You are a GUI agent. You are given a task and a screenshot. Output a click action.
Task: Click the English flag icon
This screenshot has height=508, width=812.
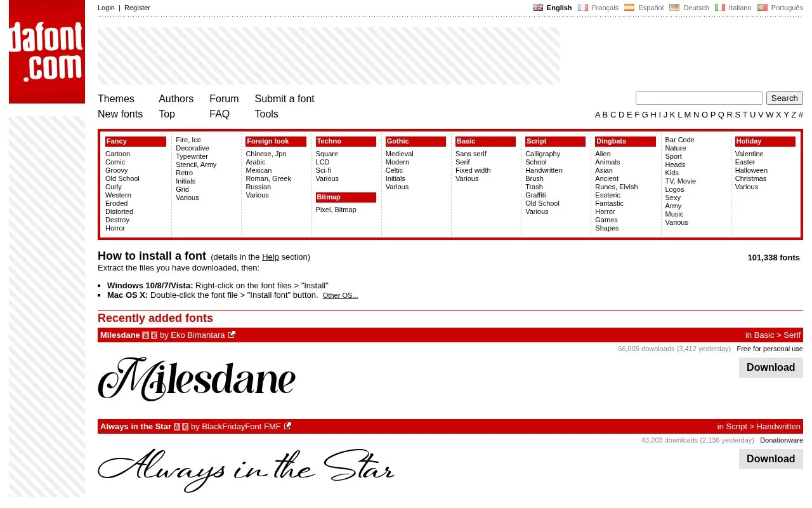point(538,8)
